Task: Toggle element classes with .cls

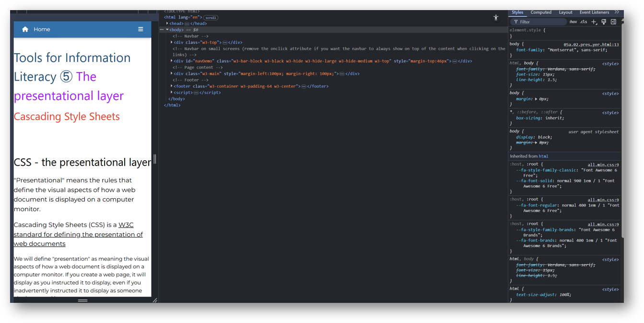Action: click(583, 22)
